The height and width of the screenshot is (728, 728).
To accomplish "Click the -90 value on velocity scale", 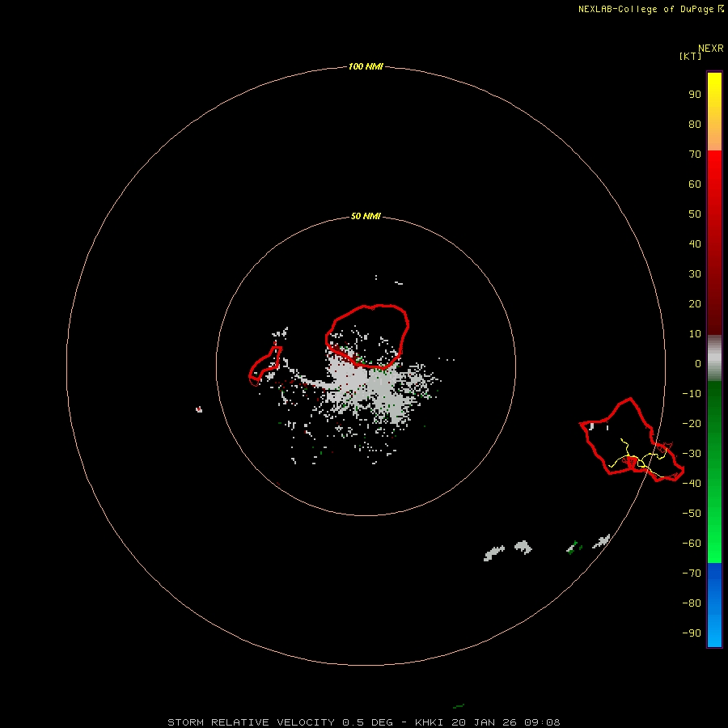I will click(x=692, y=633).
